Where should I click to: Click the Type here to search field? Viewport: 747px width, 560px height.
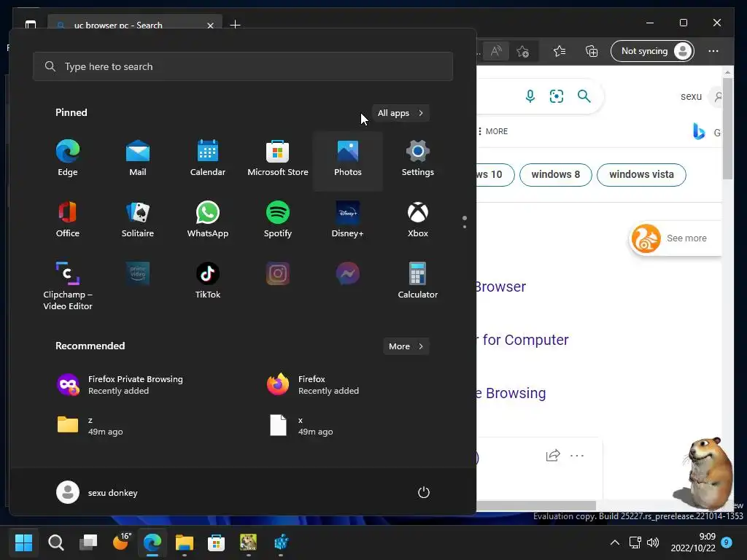[243, 66]
